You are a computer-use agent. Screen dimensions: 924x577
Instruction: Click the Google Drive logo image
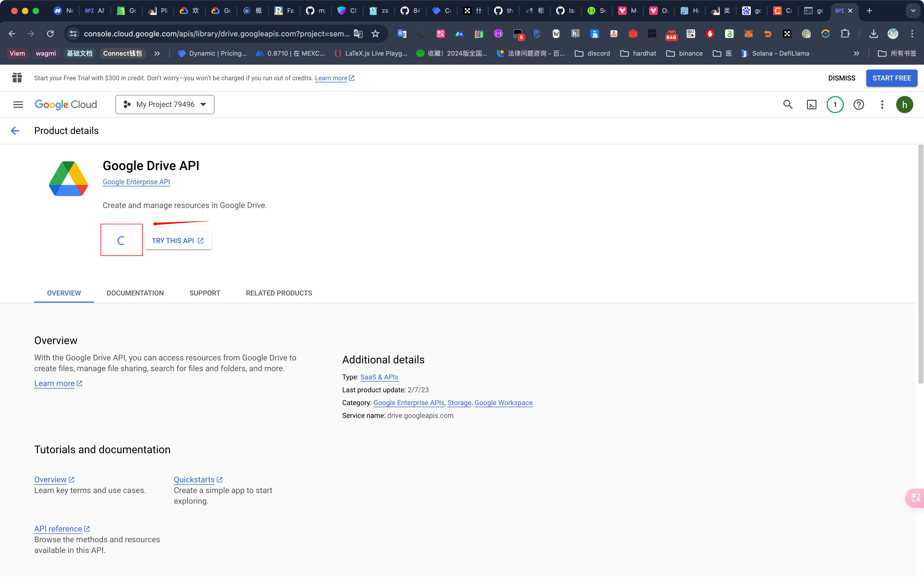68,179
